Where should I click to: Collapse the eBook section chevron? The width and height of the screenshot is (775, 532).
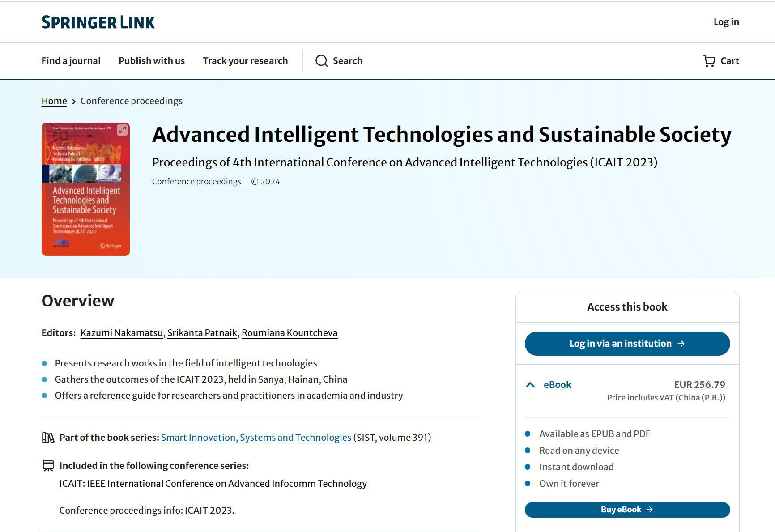point(530,385)
